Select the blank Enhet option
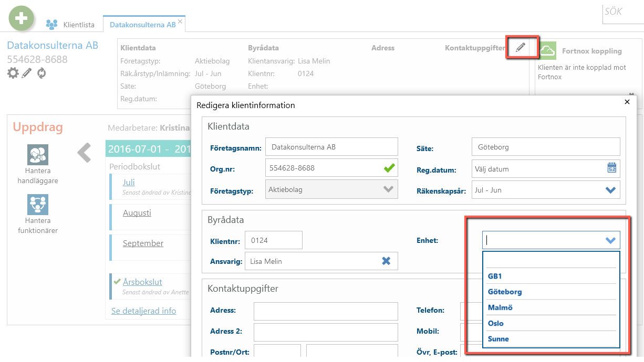 click(x=551, y=260)
